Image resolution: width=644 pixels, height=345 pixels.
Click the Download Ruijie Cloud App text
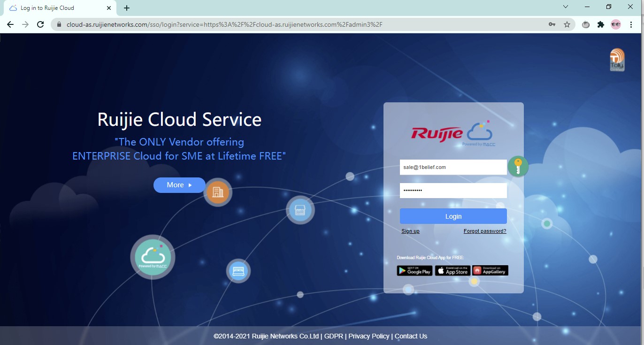pos(430,258)
